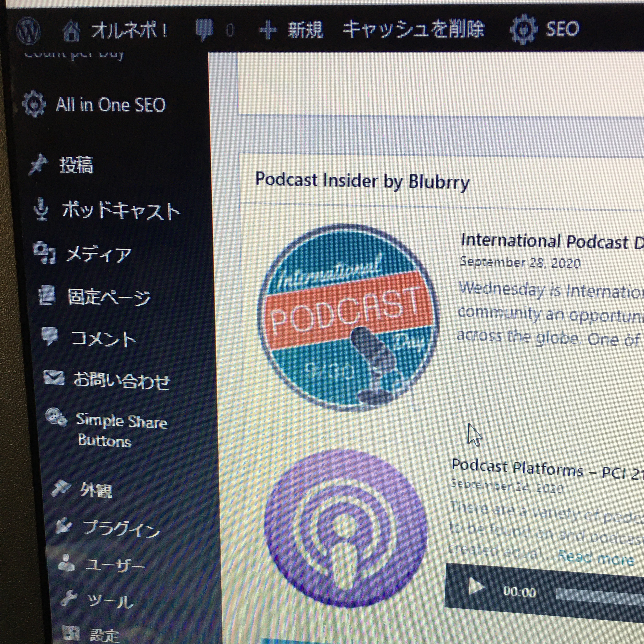Click the All in One SEO gear icon
Image resolution: width=644 pixels, height=644 pixels.
coord(34,104)
